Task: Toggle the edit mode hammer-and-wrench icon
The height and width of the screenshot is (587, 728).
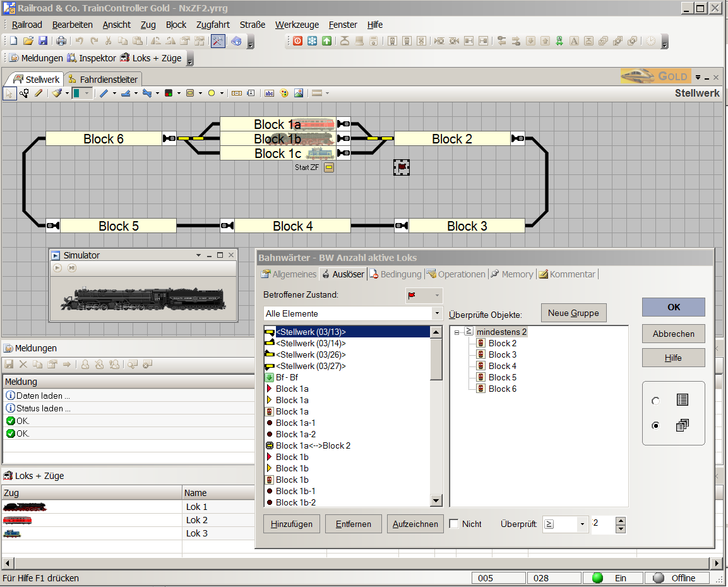Action: (218, 41)
